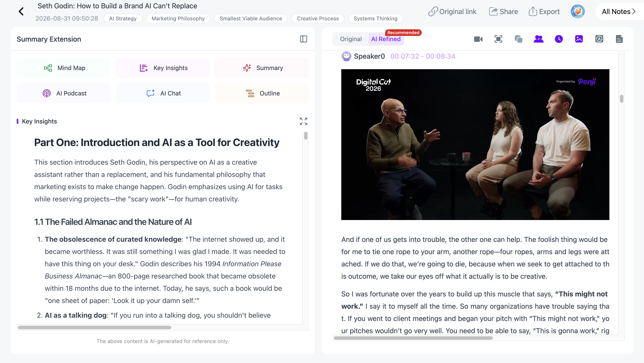This screenshot has height=363, width=644.
Task: Open the Mind Map view
Action: tap(64, 68)
